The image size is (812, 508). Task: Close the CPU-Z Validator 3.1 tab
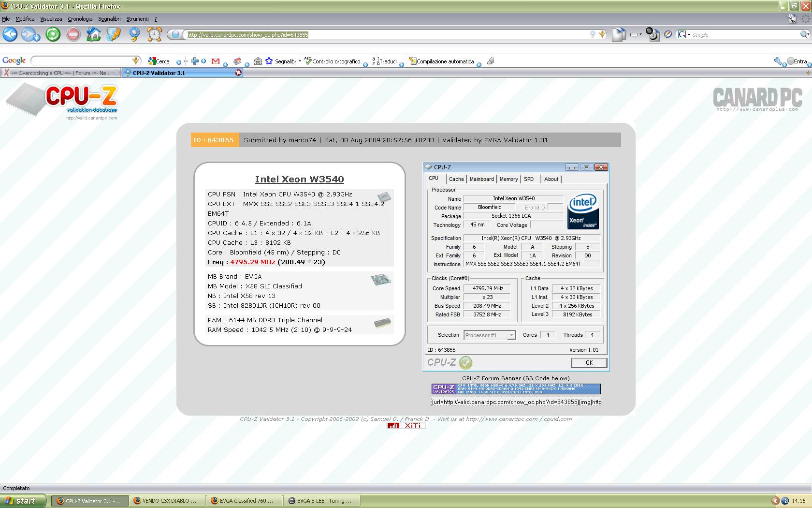[238, 73]
